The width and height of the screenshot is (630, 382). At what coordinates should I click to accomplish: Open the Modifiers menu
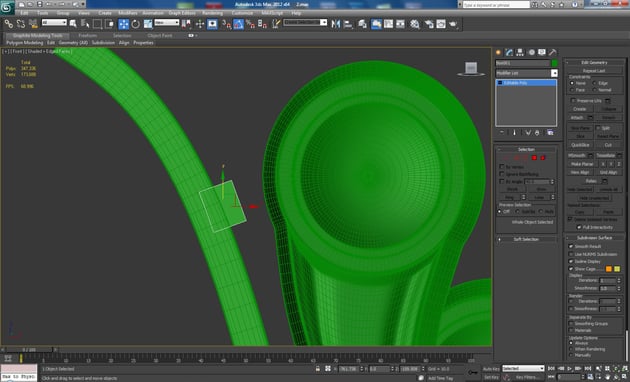point(128,13)
